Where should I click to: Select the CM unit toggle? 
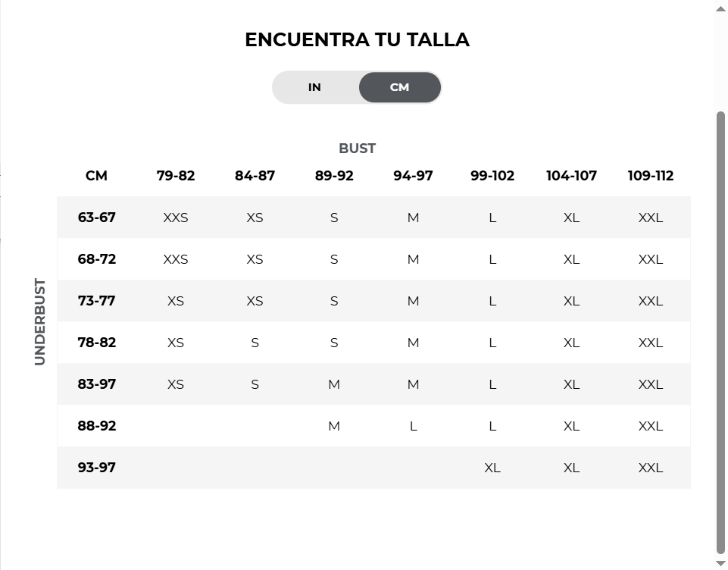click(400, 87)
